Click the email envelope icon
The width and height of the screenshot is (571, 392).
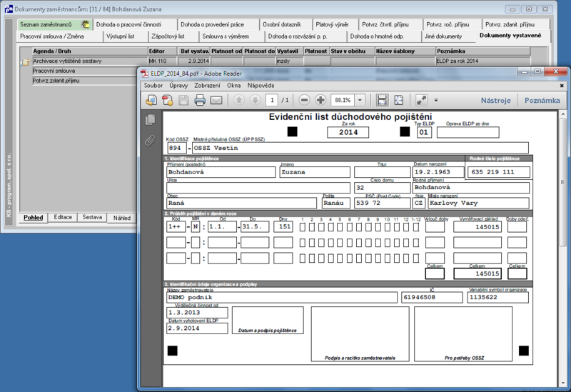pos(216,100)
